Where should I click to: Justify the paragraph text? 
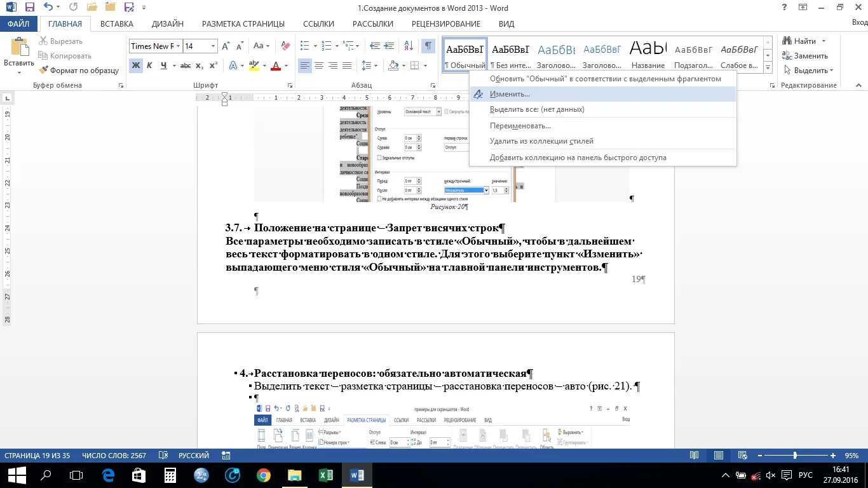[347, 65]
